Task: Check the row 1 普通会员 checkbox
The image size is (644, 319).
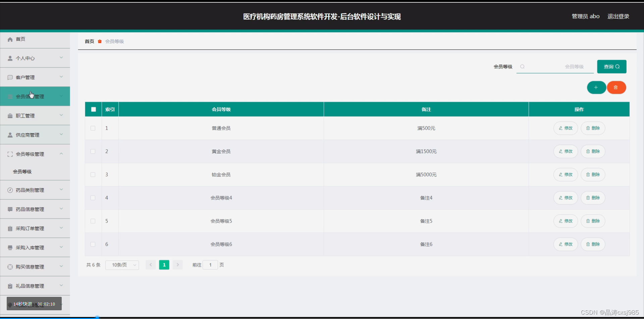Action: click(x=93, y=128)
